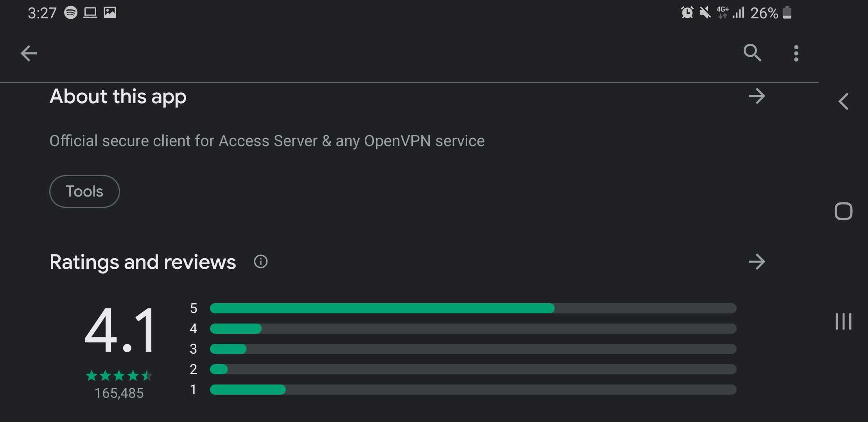Open the three-dot overflow menu
This screenshot has height=422, width=868.
click(x=796, y=53)
